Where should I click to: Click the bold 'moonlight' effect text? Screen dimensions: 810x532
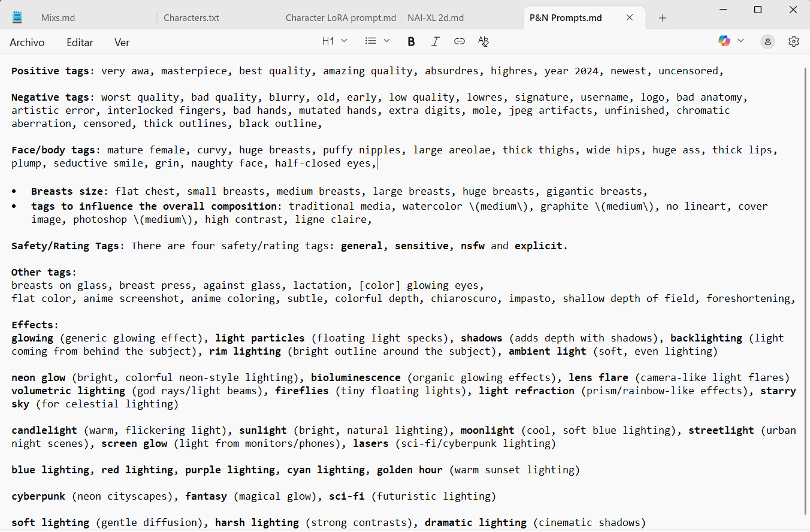click(x=488, y=430)
